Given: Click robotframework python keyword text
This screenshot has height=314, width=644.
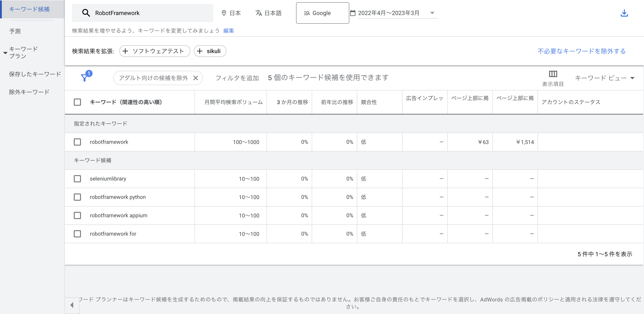Looking at the screenshot, I should 118,197.
